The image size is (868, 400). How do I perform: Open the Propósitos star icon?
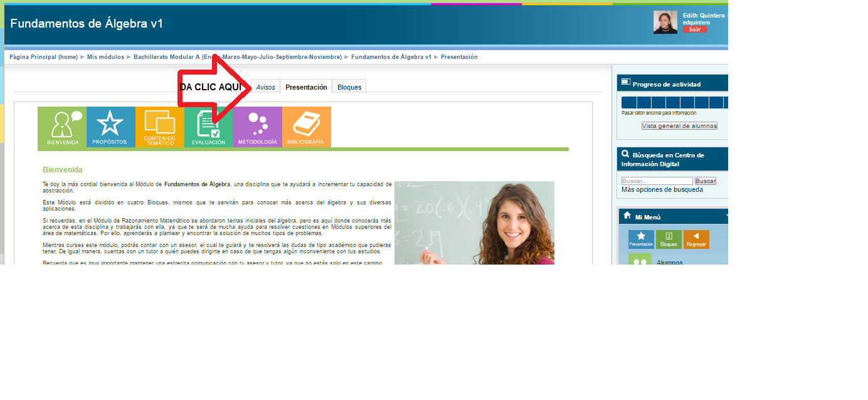click(110, 127)
